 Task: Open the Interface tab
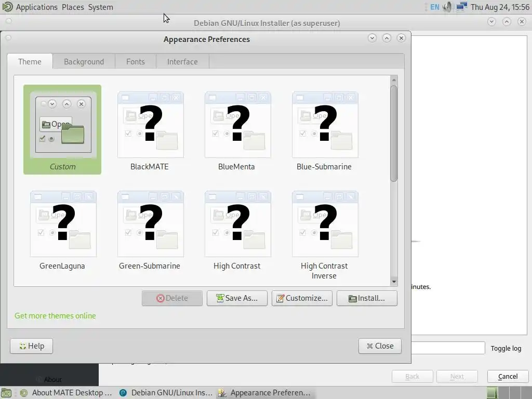182,62
